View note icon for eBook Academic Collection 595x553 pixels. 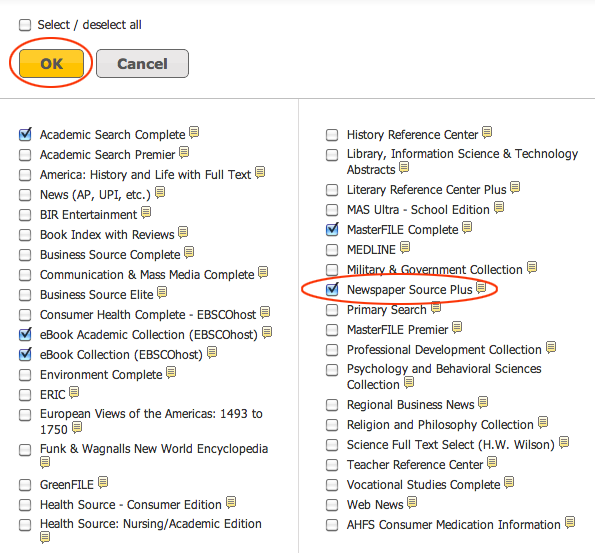(x=267, y=332)
